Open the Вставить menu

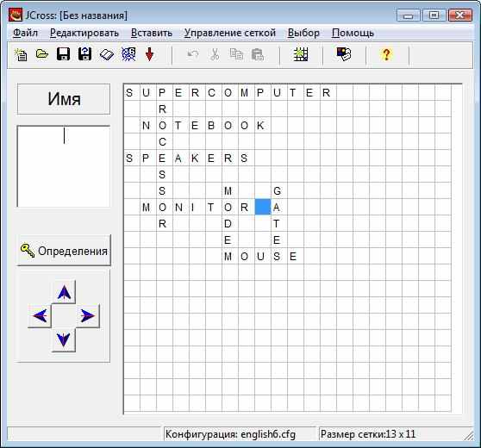click(152, 33)
